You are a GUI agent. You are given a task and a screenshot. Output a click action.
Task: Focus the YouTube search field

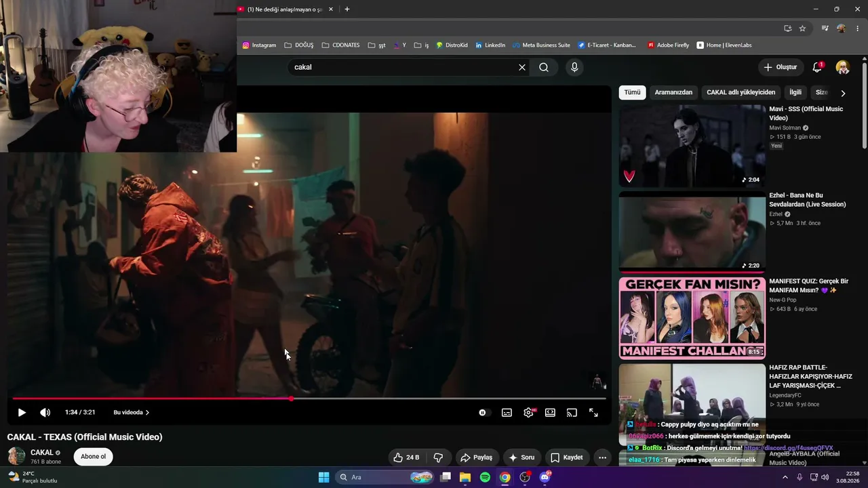pyautogui.click(x=404, y=67)
